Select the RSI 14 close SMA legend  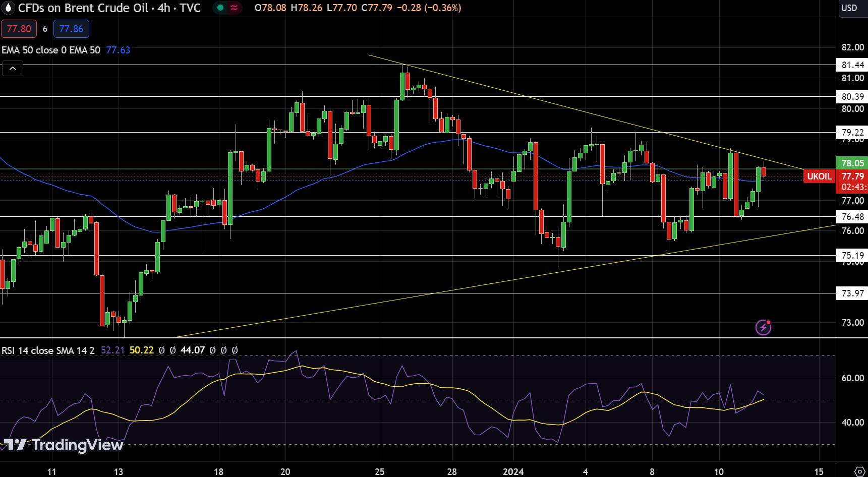pos(48,350)
